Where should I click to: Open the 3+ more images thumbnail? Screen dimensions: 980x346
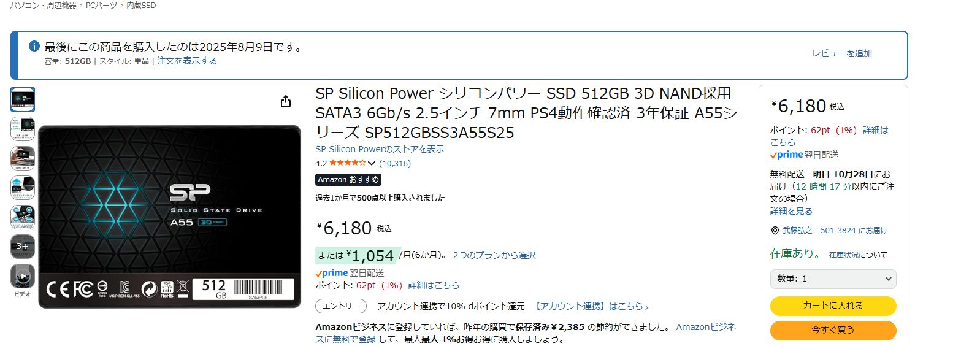[x=23, y=247]
